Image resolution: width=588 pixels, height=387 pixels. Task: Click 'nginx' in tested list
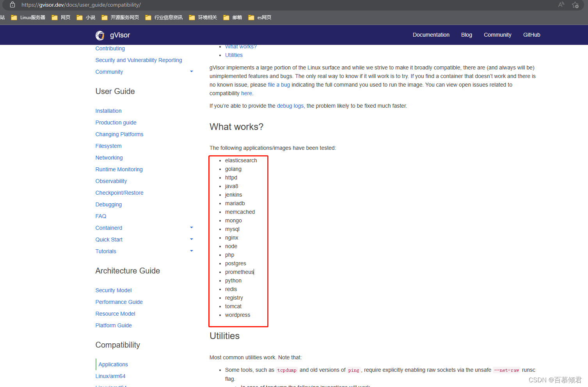[x=232, y=238]
